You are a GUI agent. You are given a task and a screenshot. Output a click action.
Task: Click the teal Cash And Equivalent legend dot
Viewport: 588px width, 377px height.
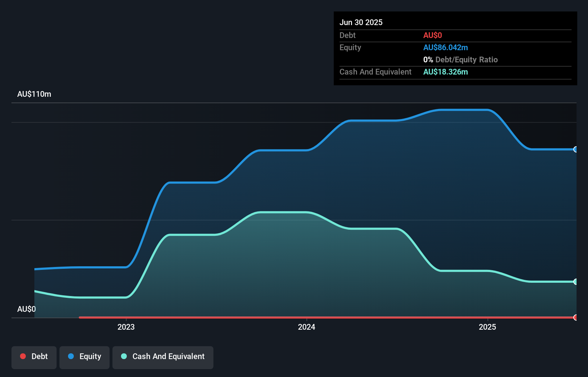(124, 357)
